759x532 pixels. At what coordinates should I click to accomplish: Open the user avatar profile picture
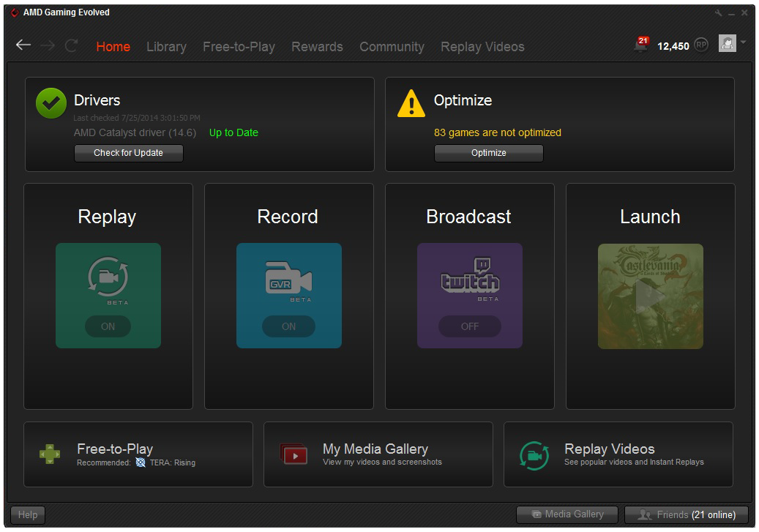(727, 44)
